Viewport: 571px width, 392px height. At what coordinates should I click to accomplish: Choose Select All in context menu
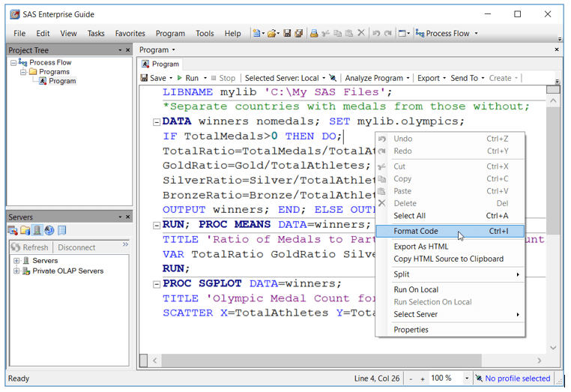(x=450, y=216)
